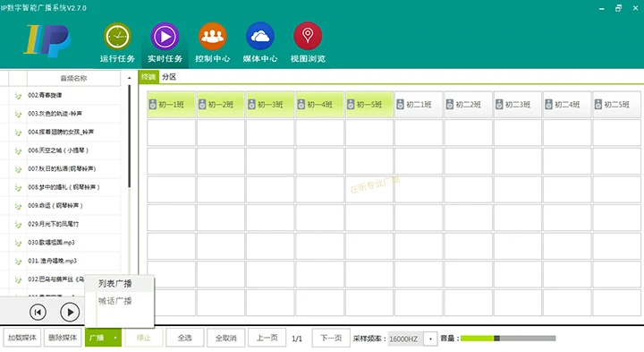
Task: Select terminal 初二2班
Action: point(468,105)
